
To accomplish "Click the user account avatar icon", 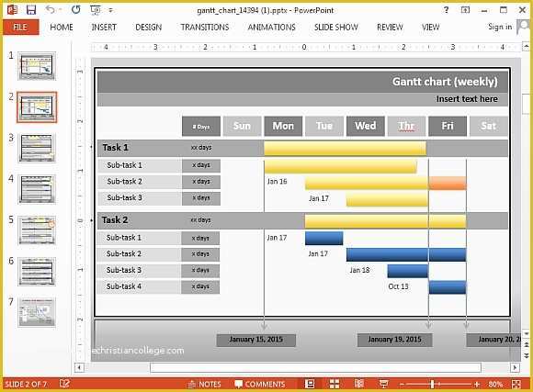I will tap(523, 27).
